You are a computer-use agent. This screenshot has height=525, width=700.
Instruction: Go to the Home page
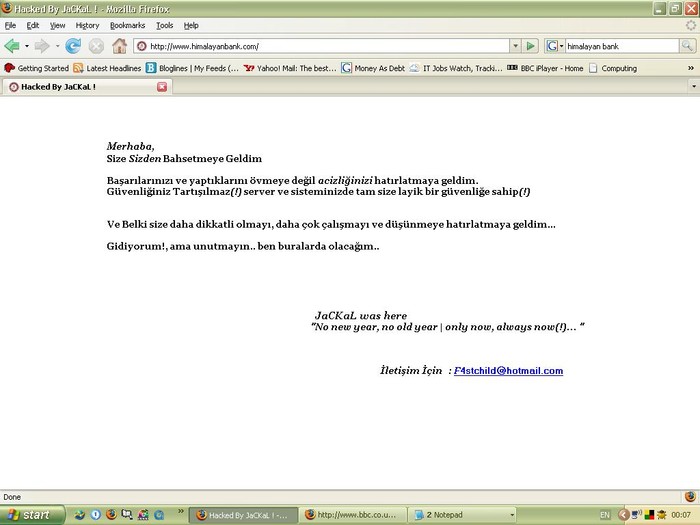point(119,46)
